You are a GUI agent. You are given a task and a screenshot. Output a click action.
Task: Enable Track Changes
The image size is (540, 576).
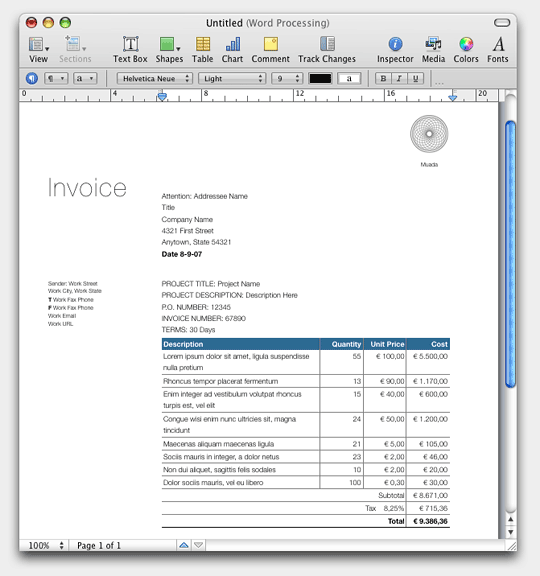327,50
